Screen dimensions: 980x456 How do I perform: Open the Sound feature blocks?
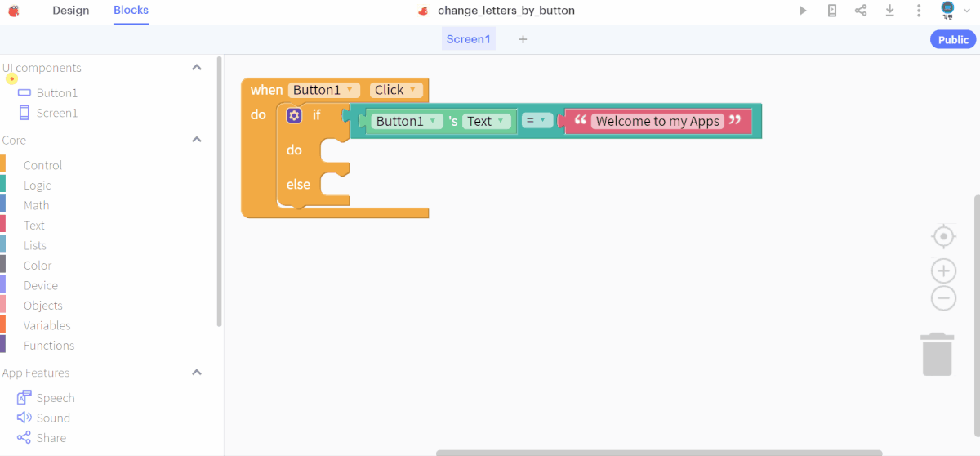[43, 418]
